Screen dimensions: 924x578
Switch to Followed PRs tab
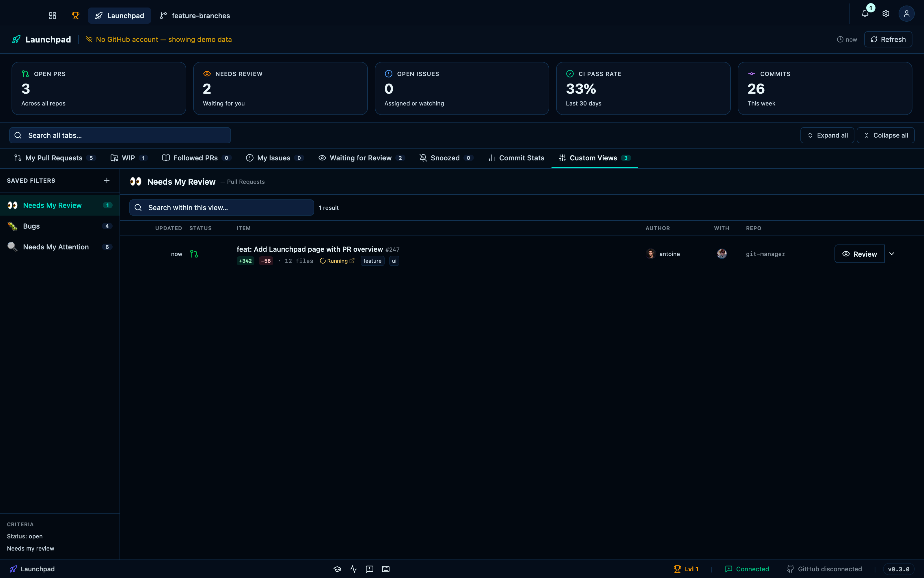tap(196, 158)
